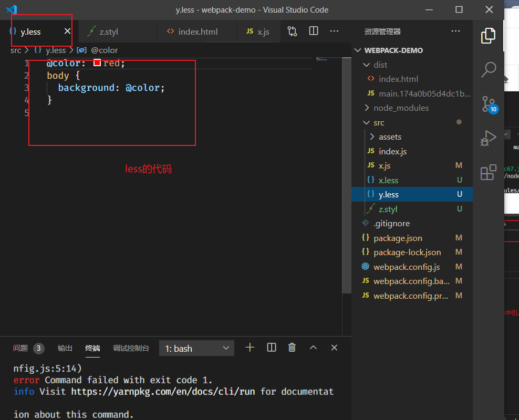Close the y.less editor tab
The height and width of the screenshot is (420, 519).
tap(68, 31)
